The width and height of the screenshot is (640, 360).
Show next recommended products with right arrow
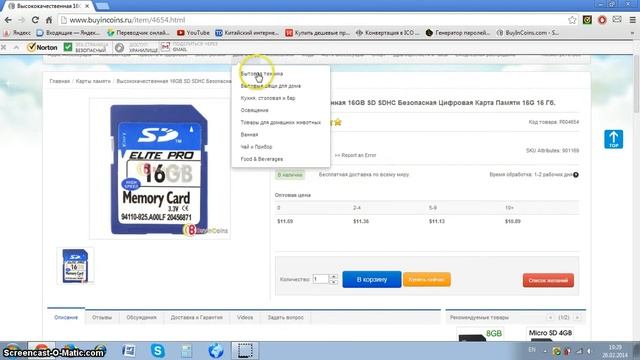577,317
